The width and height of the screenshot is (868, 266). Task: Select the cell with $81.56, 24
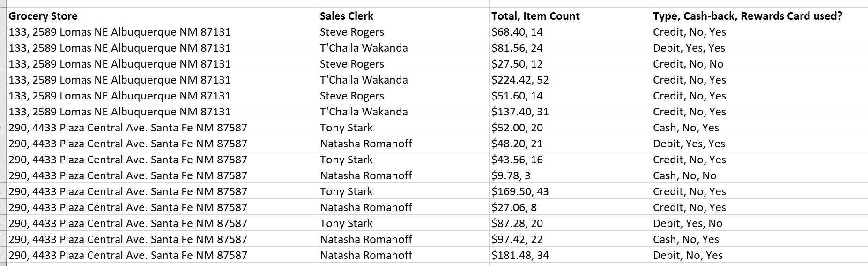[570, 47]
